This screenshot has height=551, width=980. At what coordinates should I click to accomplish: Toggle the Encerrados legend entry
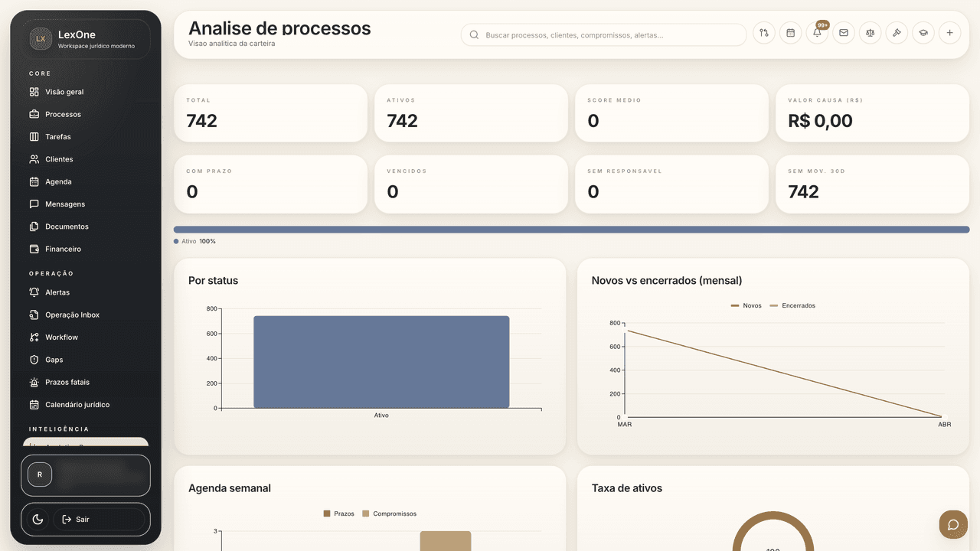tap(792, 305)
